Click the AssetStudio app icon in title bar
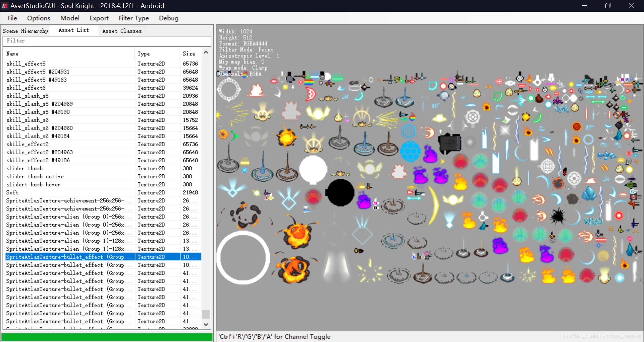Image resolution: width=644 pixels, height=342 pixels. [x=5, y=6]
